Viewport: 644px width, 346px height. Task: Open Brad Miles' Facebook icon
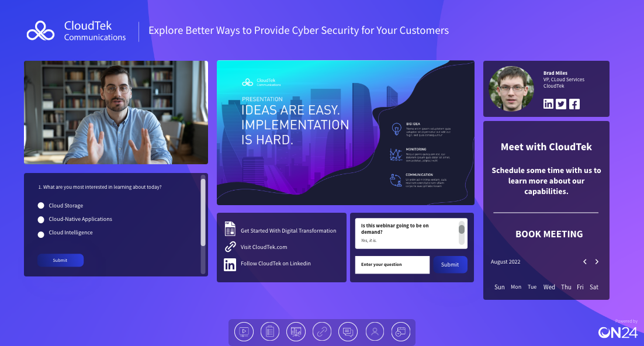tap(574, 104)
